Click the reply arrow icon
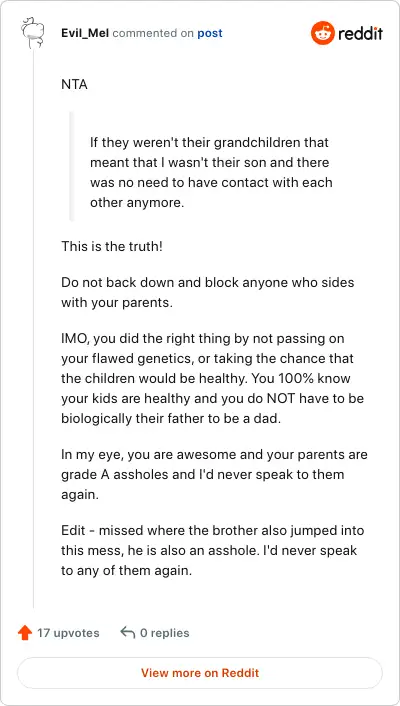Screen dimensions: 400x706 tap(128, 633)
